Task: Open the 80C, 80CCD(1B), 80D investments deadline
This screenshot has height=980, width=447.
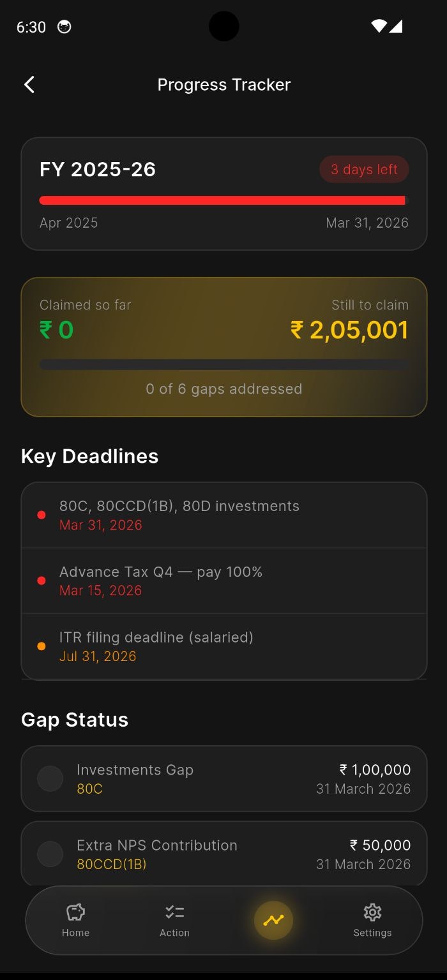Action: point(224,515)
